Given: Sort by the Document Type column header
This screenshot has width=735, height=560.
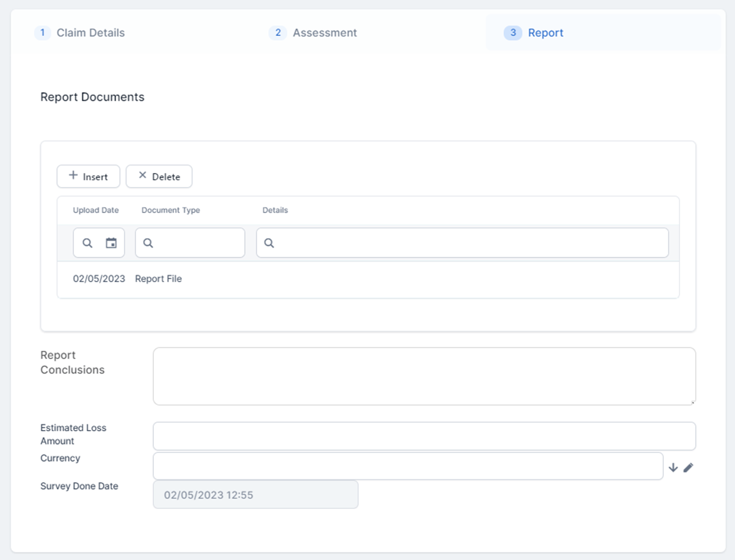Looking at the screenshot, I should pos(171,211).
